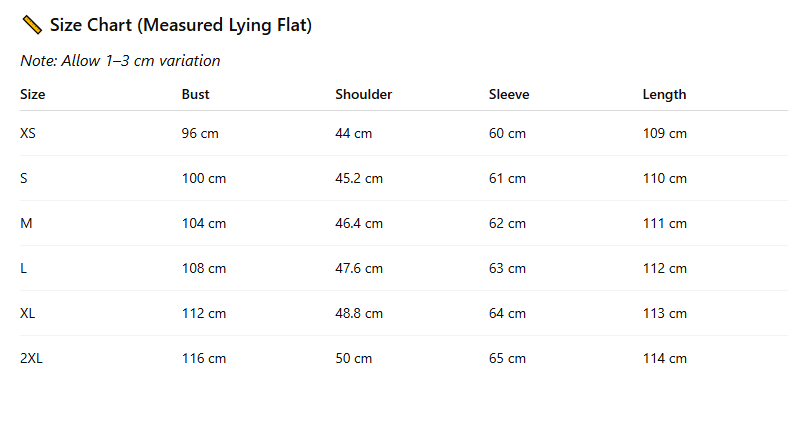Click the 114 cm length value
Screen dimensions: 809x421
[665, 358]
